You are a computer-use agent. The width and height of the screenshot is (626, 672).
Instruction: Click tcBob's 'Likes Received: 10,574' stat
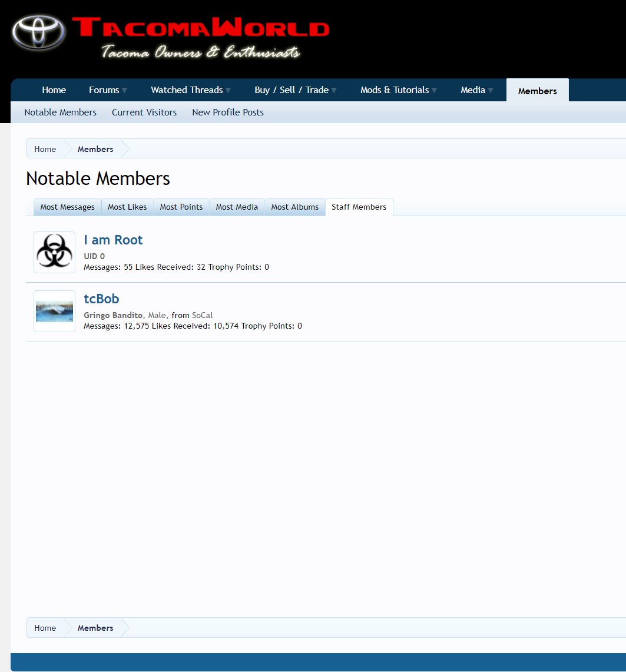(195, 326)
